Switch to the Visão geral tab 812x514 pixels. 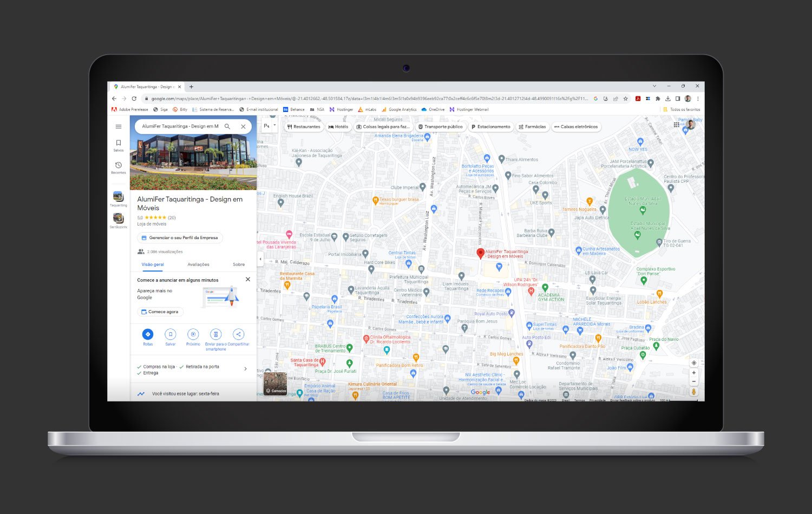pyautogui.click(x=153, y=265)
